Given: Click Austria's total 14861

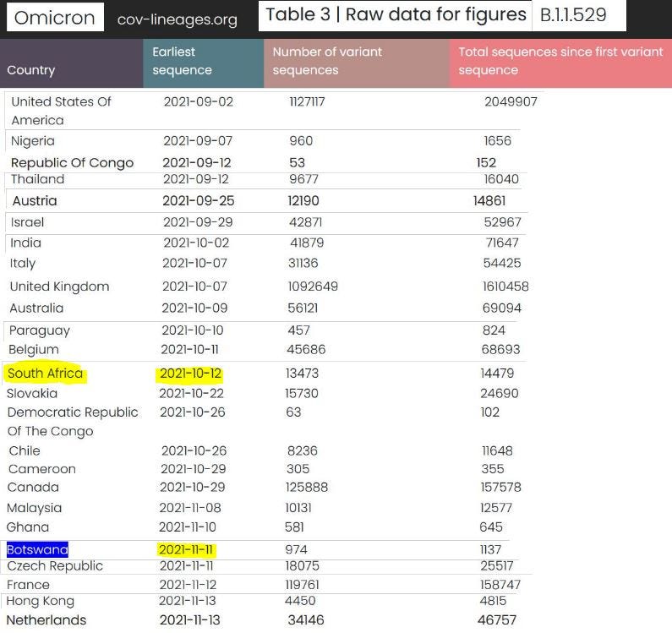Looking at the screenshot, I should tap(489, 200).
